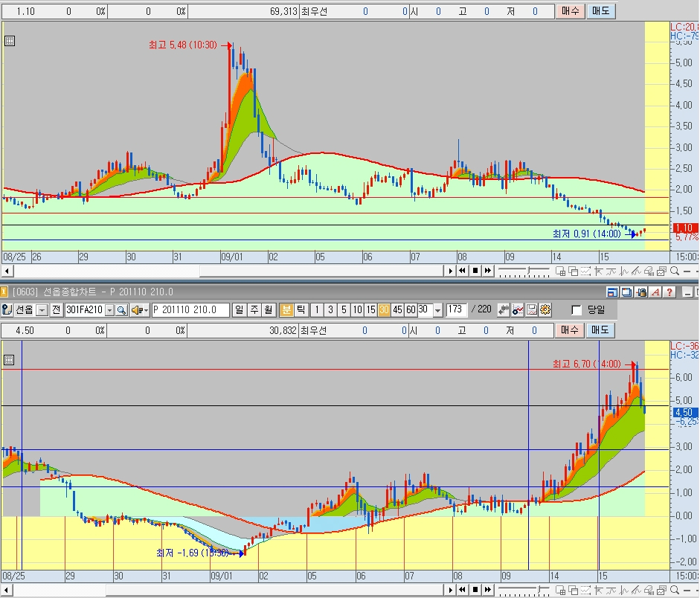This screenshot has height=598, width=700.
Task: Click the data grid icon in upper chart corner
Action: click(x=10, y=42)
